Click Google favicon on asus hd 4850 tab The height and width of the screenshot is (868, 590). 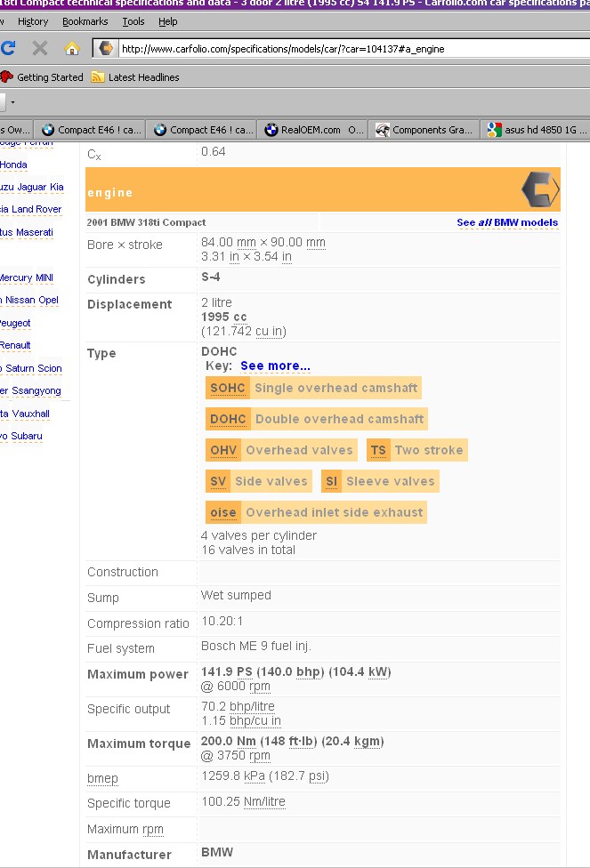494,130
